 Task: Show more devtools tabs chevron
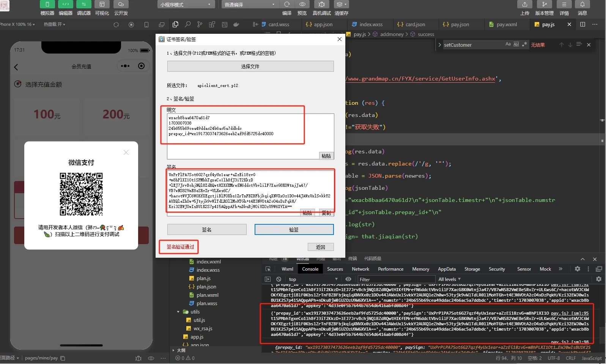pos(560,269)
